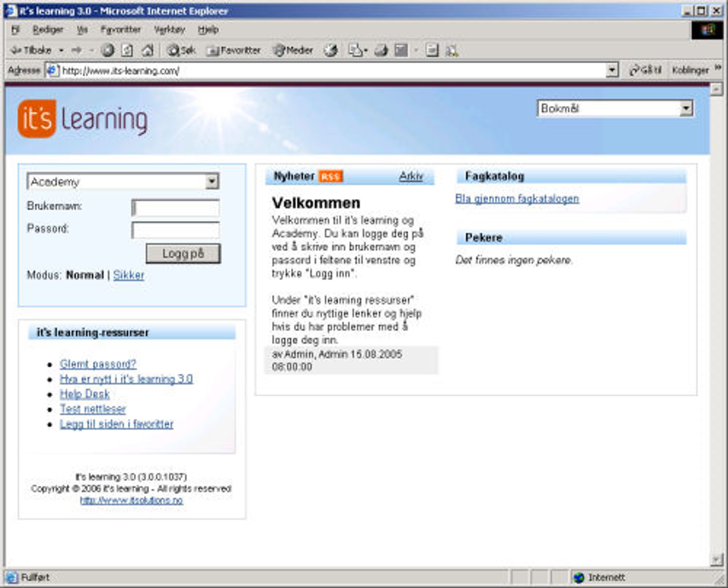Click the Gå til go button

tap(645, 70)
